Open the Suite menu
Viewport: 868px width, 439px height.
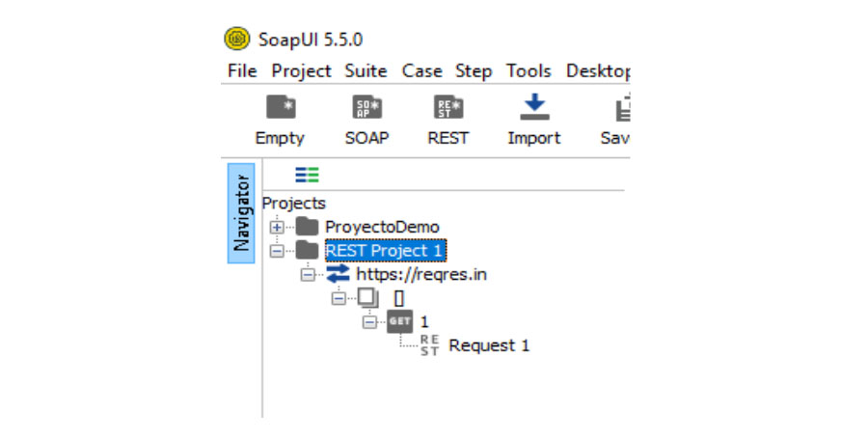coord(365,71)
